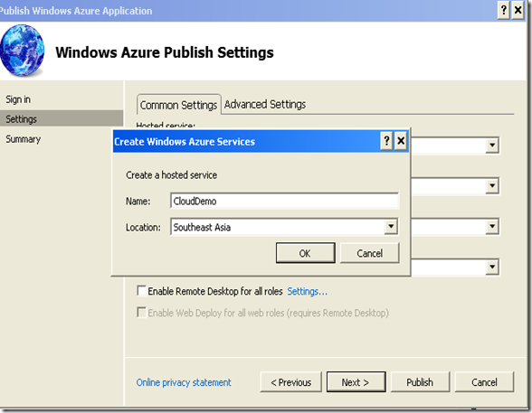Expand the third dropdown arrow behind the dialog
The height and width of the screenshot is (413, 532).
492,227
